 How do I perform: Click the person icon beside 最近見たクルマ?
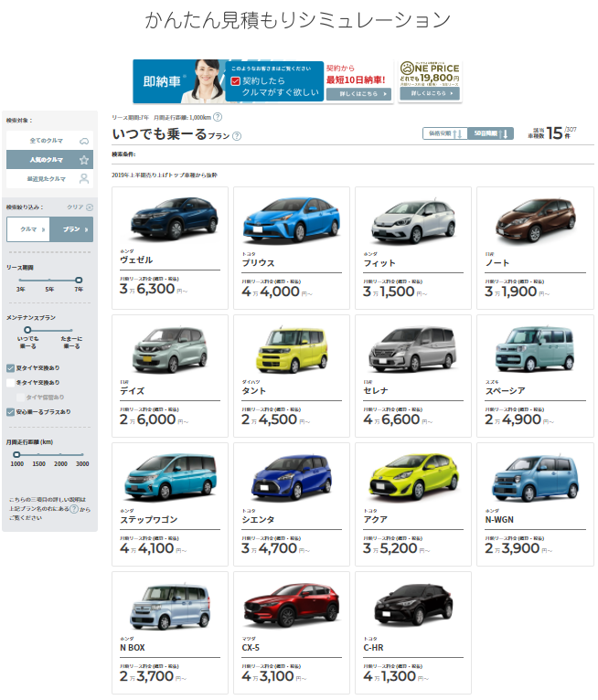click(84, 178)
